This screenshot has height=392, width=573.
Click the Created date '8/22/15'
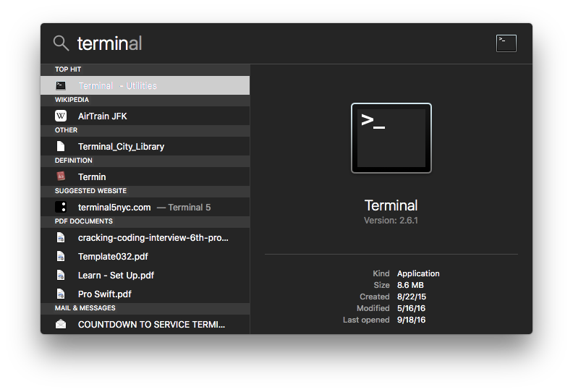[412, 297]
